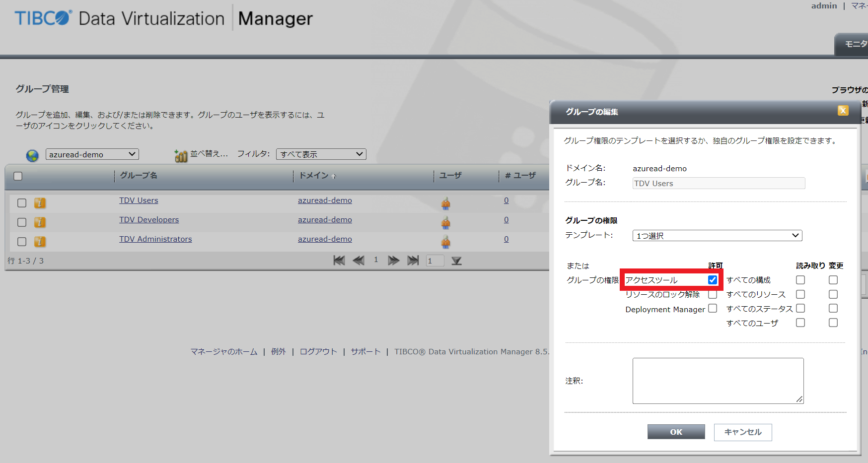Click the グループ名 text field
This screenshot has height=463, width=868.
click(719, 183)
